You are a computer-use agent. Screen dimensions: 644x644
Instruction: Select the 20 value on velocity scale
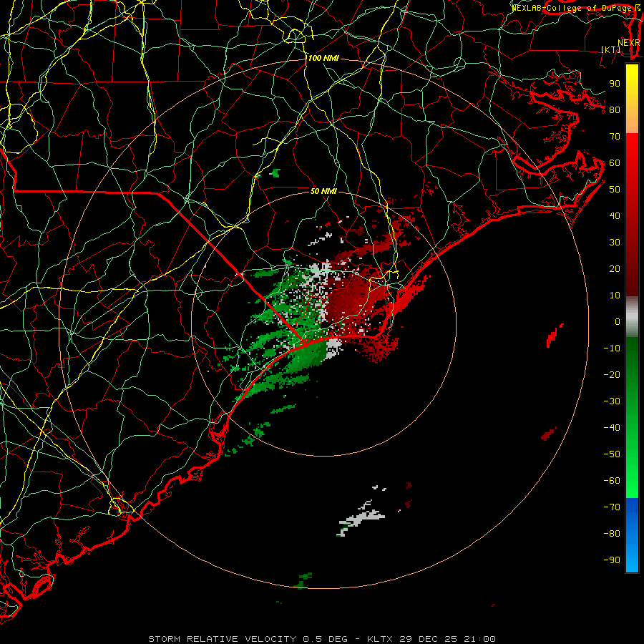(x=615, y=269)
